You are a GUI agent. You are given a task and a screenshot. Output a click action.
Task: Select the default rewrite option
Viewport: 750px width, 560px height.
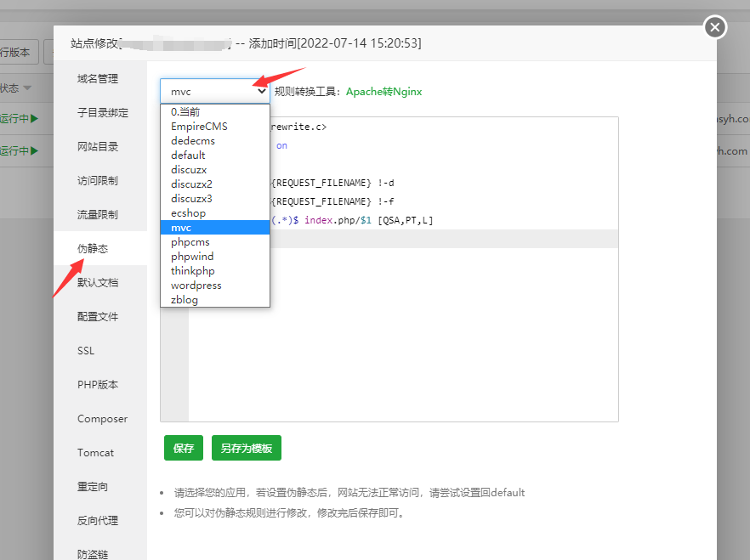click(188, 156)
